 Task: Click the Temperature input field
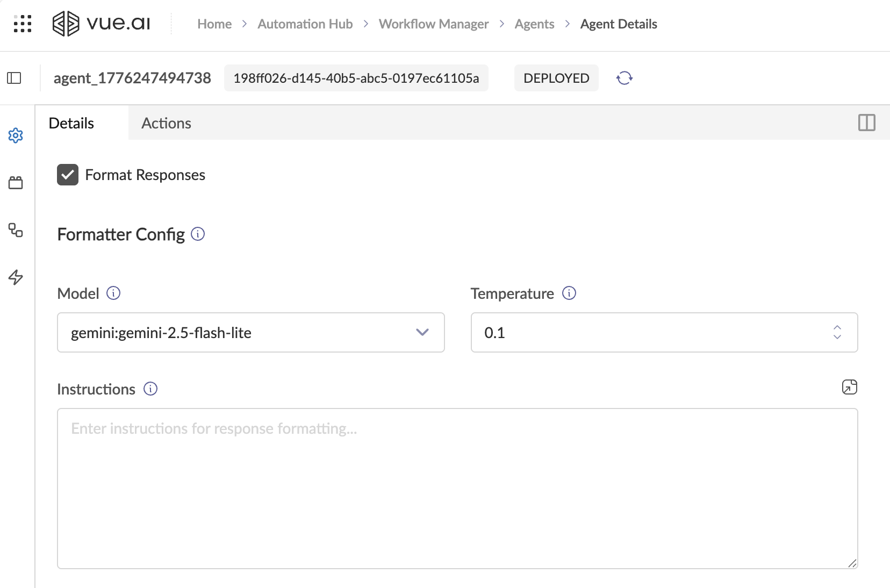point(664,333)
